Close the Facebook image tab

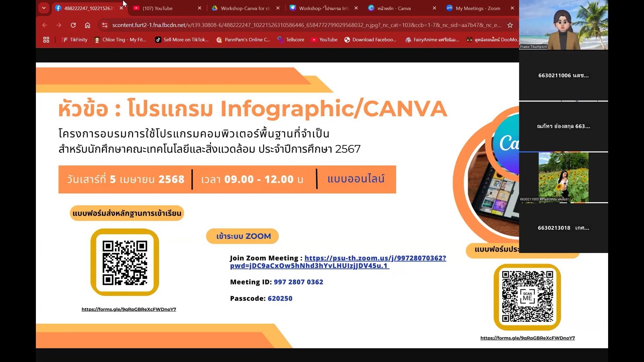(121, 8)
